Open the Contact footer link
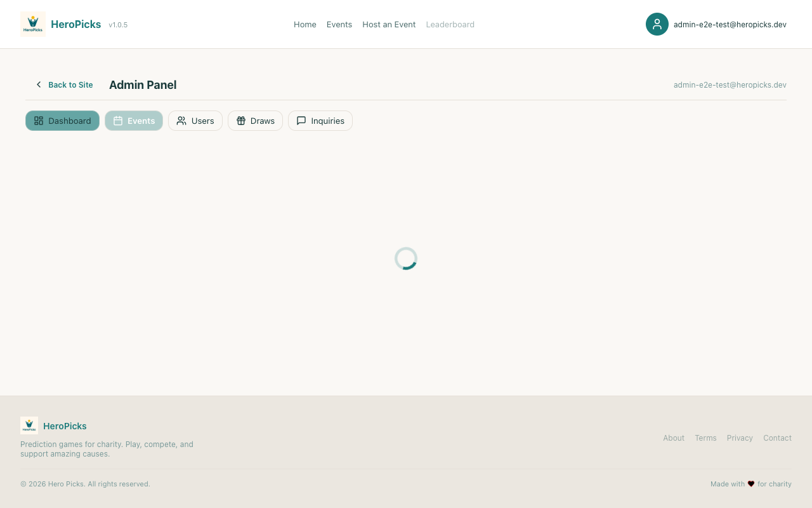812x508 pixels. click(x=777, y=438)
